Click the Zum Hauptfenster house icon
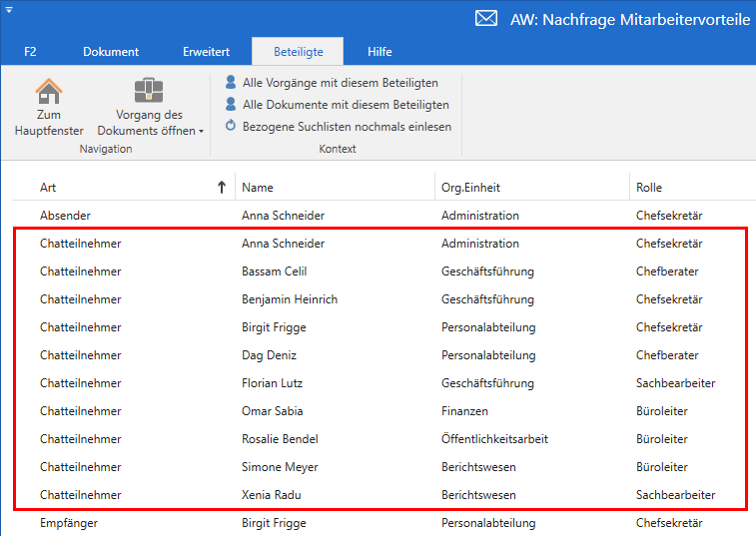The image size is (756, 536). point(49,91)
